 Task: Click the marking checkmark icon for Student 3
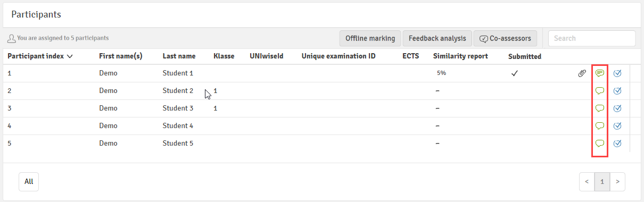(617, 108)
